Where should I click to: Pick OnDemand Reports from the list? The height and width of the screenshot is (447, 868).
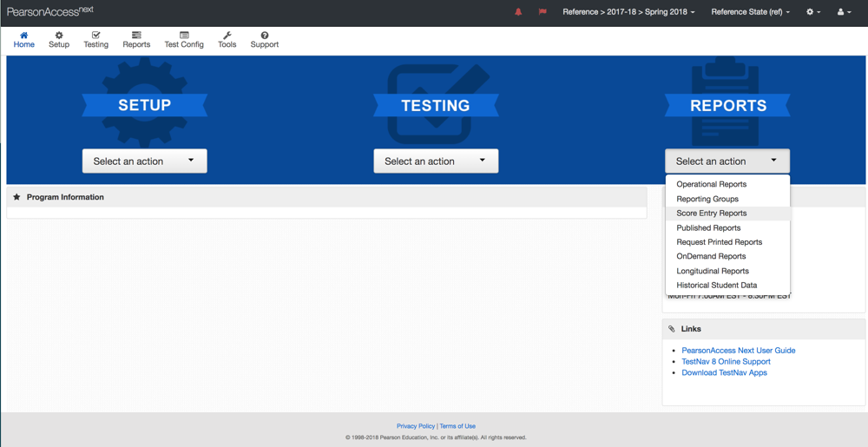711,257
